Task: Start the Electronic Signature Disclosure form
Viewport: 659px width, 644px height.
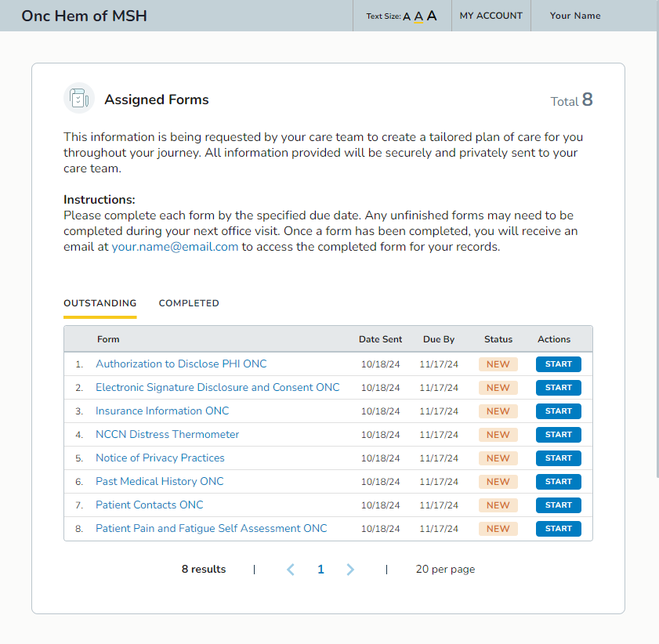Action: coord(558,388)
